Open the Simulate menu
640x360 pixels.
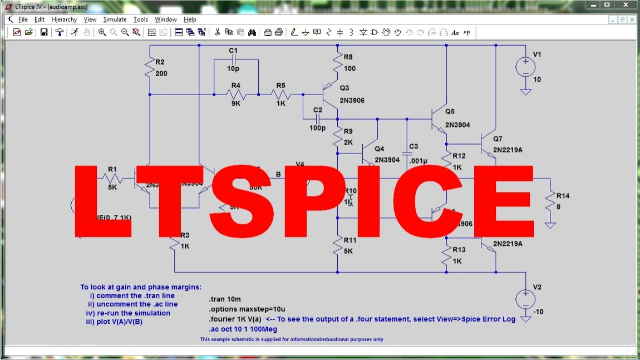coord(115,20)
